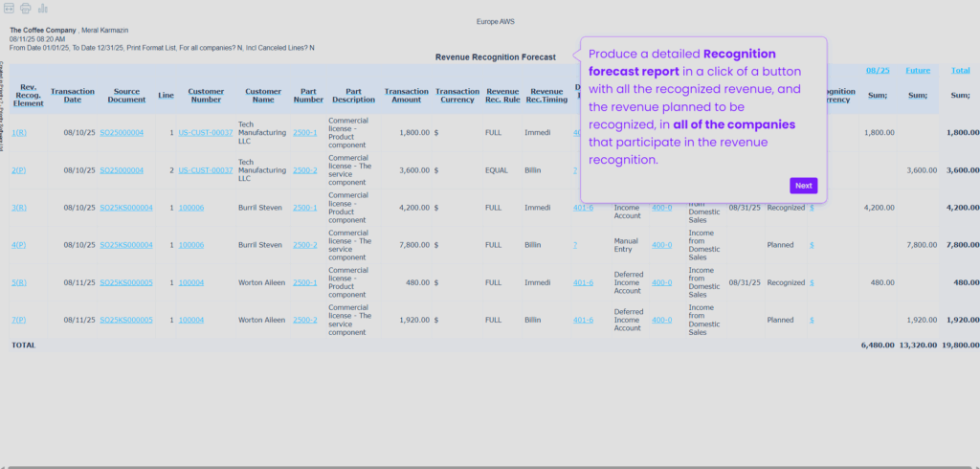The image size is (980, 469).
Task: Open customer 100006 in the 4(P) row
Action: pos(190,245)
